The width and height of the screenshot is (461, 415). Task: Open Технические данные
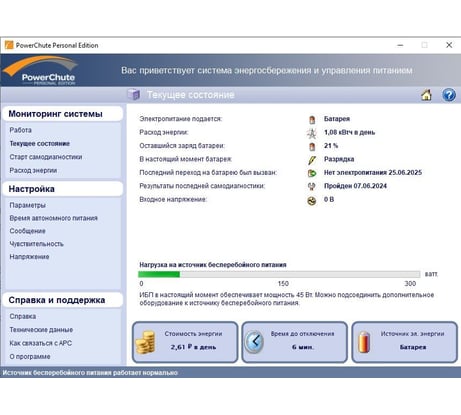(x=41, y=330)
